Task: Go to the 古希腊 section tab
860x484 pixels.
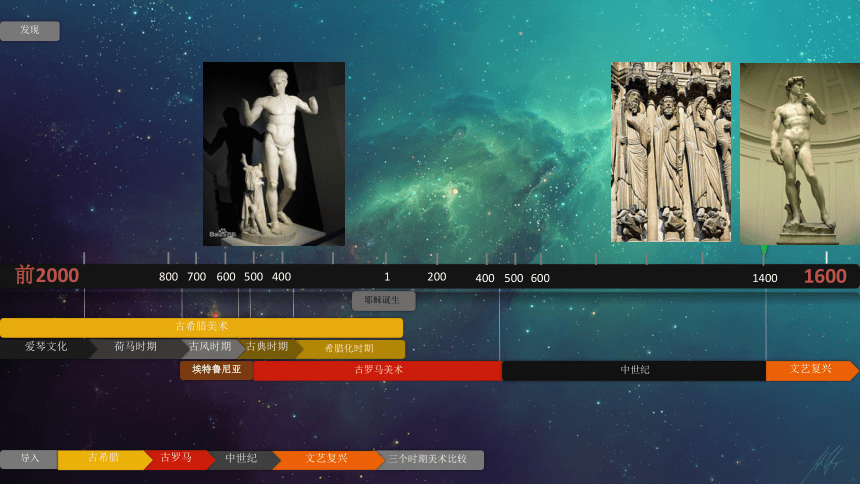Action: 103,460
